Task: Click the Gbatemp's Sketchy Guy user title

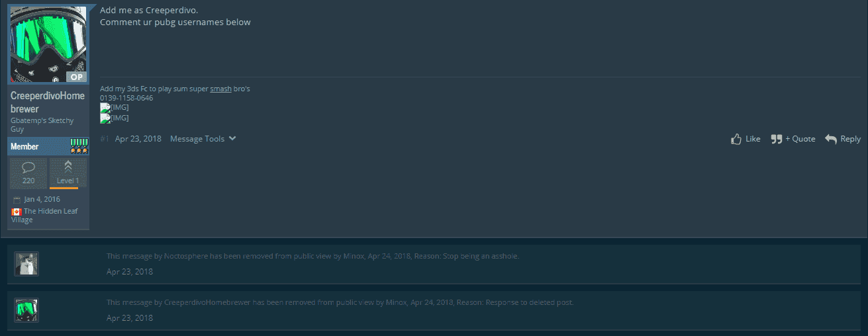Action: pos(42,125)
